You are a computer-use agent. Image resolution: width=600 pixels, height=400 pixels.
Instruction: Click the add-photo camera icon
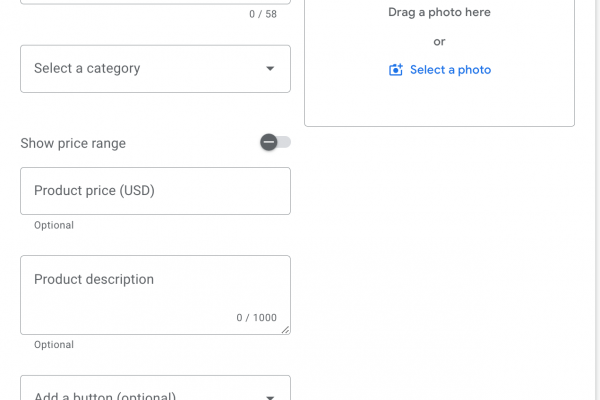pyautogui.click(x=396, y=70)
